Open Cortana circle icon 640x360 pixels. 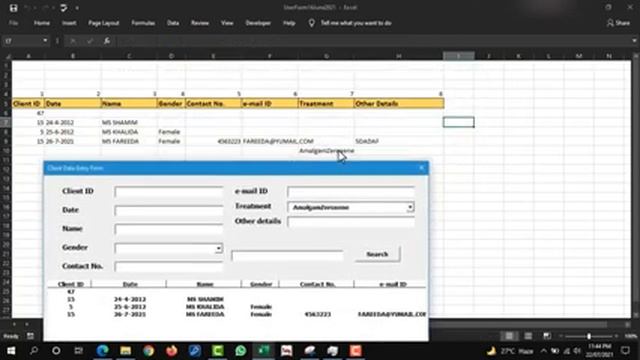56,351
